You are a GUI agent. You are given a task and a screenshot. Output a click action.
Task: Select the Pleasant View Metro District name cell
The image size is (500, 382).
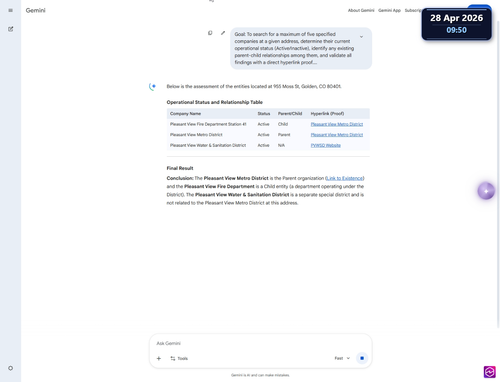[x=196, y=135]
